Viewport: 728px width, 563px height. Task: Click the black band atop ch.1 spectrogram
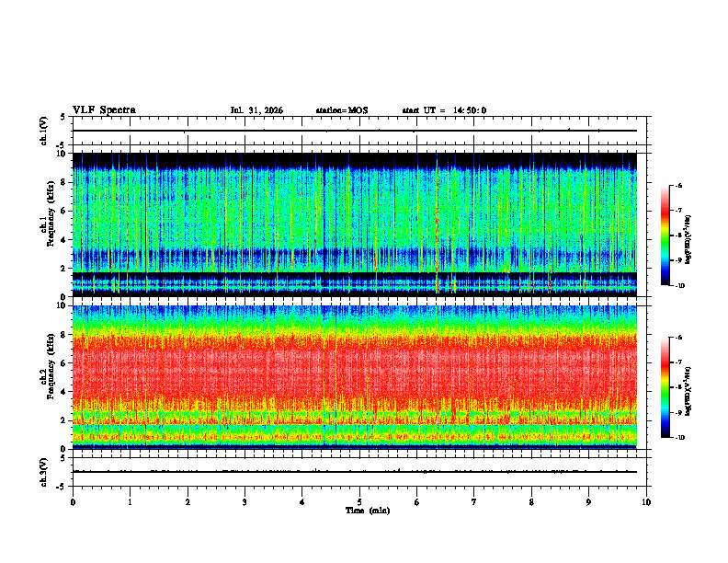coord(355,159)
